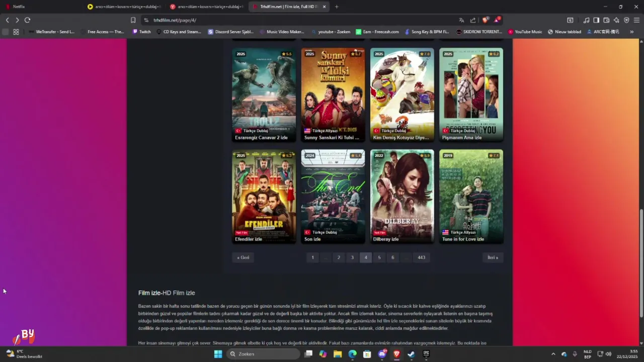644x362 pixels.
Task: Go forward with the browser forward arrow
Action: [17, 20]
